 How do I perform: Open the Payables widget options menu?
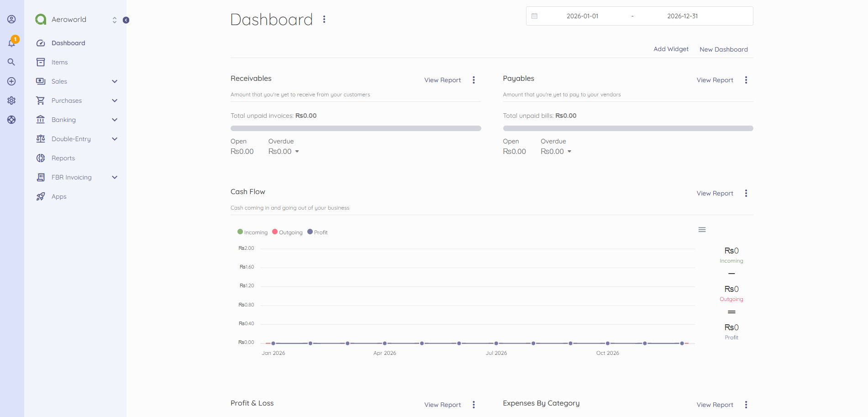[x=746, y=80]
